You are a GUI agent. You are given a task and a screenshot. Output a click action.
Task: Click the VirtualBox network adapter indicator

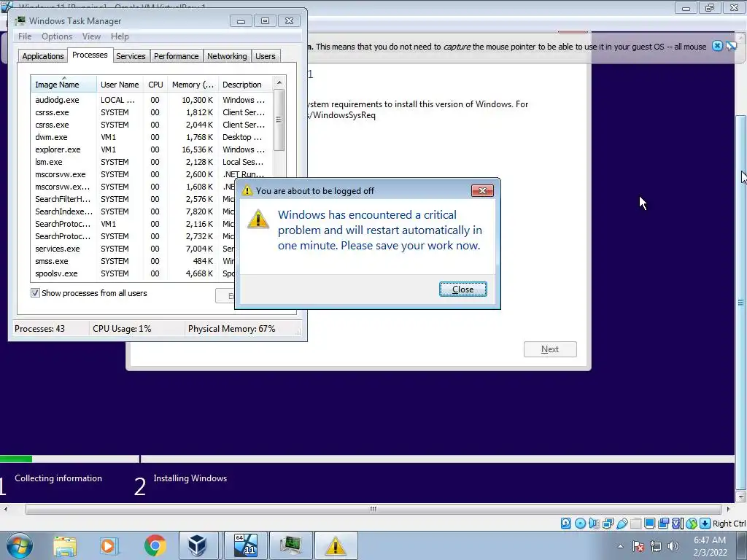click(608, 524)
